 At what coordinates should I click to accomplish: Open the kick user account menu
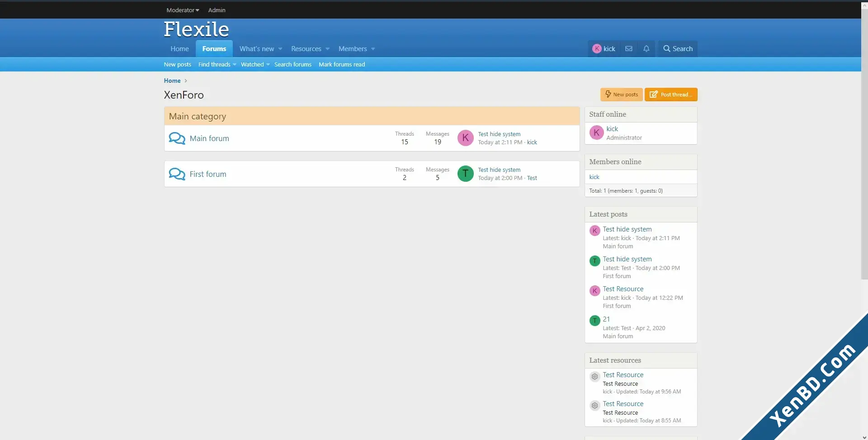click(x=604, y=48)
